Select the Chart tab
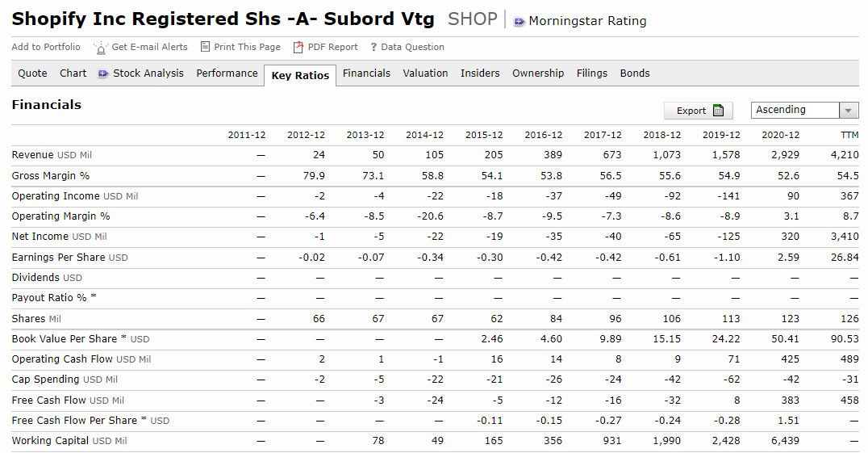The width and height of the screenshot is (868, 453). click(x=73, y=73)
